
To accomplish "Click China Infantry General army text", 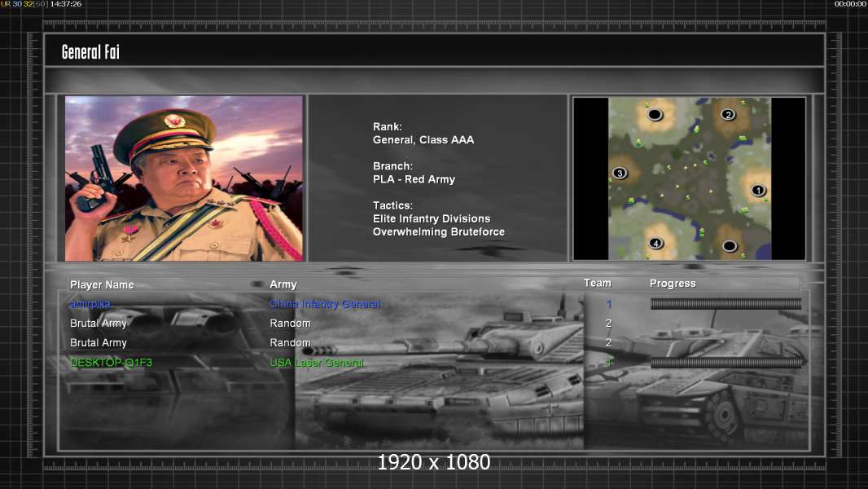I will (x=325, y=304).
